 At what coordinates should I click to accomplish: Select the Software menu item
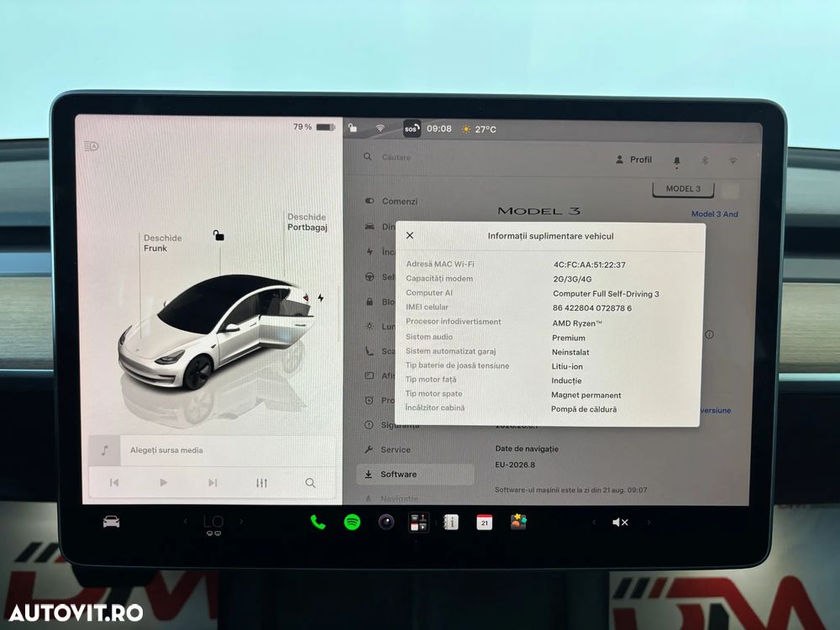[x=415, y=475]
